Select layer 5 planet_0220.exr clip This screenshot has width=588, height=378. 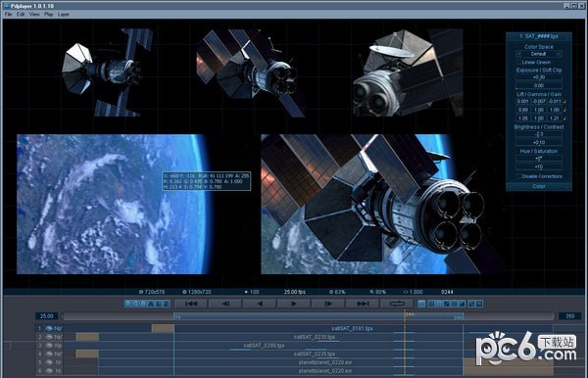[x=325, y=362]
